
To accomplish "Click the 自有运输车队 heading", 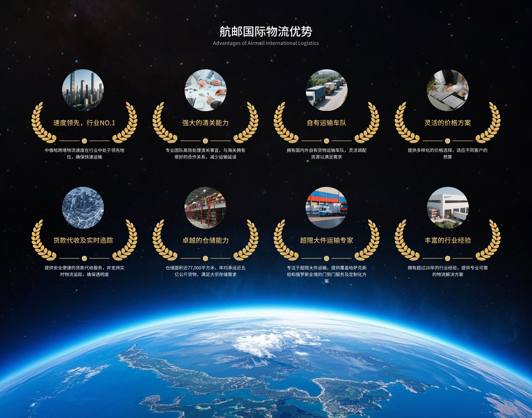I will tap(326, 123).
